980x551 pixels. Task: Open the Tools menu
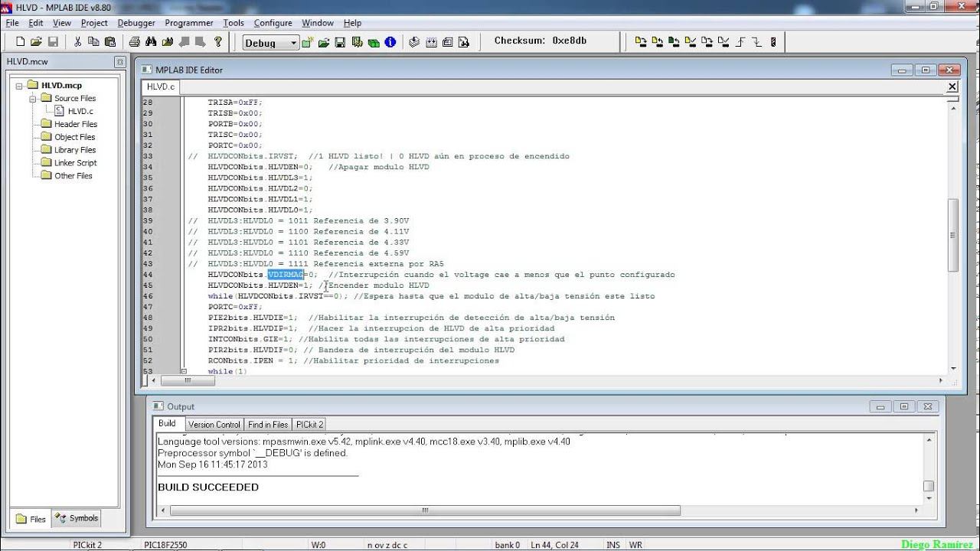(234, 23)
